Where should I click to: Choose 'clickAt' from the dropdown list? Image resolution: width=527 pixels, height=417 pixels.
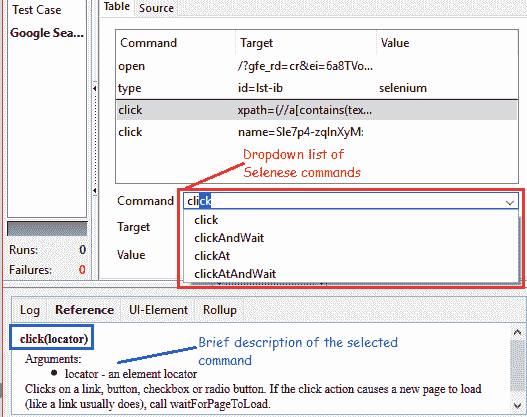pos(351,256)
